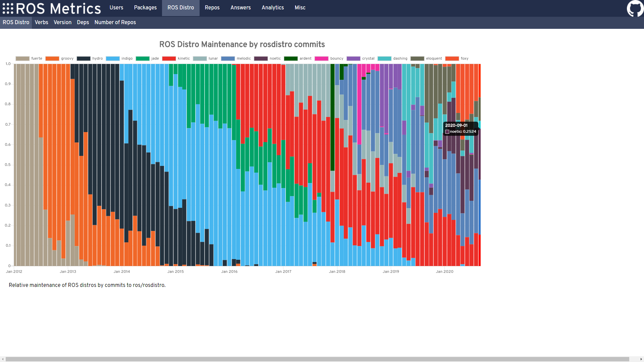Hide the groovy series in the legend
The image size is (644, 362).
(67, 58)
